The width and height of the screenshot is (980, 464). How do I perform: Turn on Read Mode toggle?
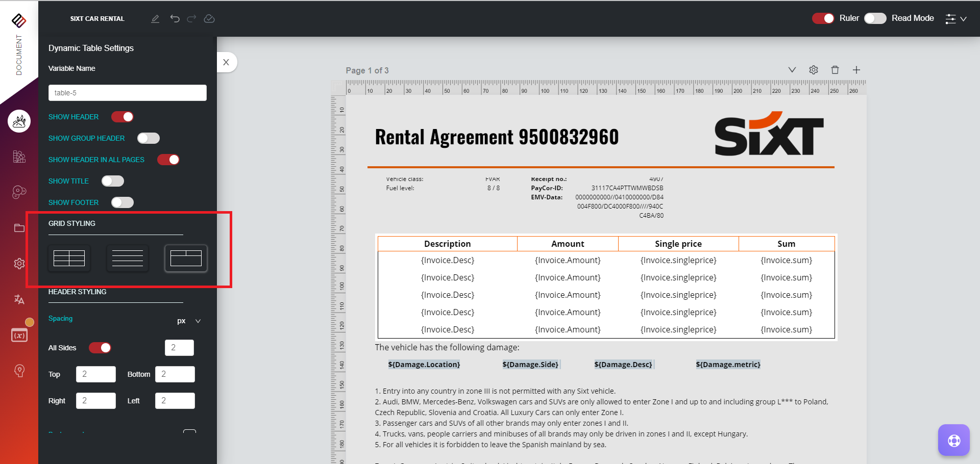875,18
